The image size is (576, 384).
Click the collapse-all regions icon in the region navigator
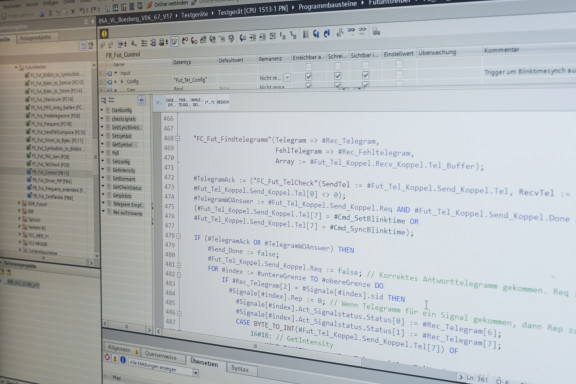click(112, 100)
